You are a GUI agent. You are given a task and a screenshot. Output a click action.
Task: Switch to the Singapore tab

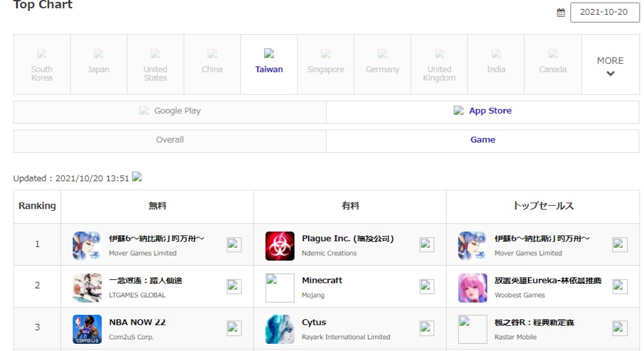[x=326, y=65]
